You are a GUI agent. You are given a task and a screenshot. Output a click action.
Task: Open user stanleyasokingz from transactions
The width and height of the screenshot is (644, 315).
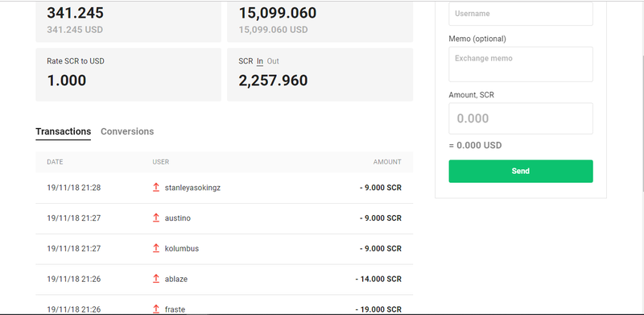(x=192, y=188)
